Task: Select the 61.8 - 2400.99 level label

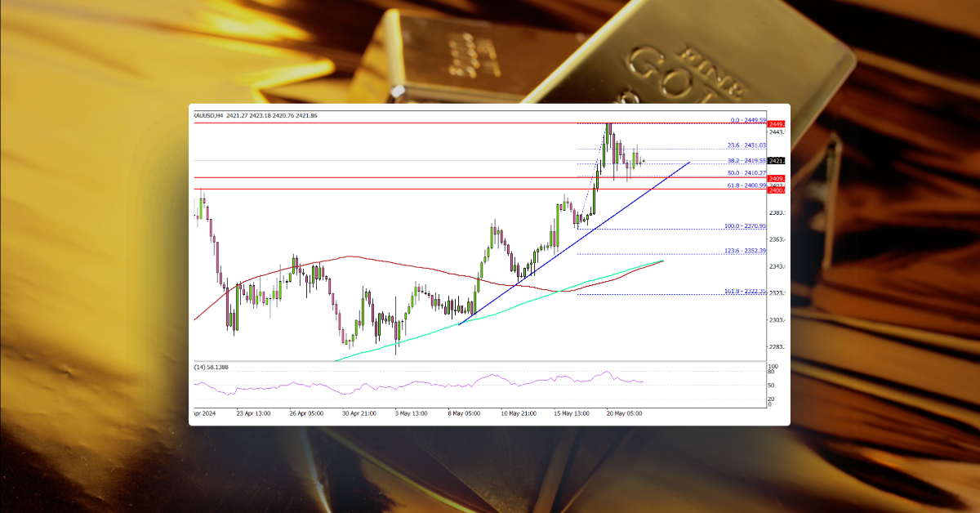Action: coord(746,185)
